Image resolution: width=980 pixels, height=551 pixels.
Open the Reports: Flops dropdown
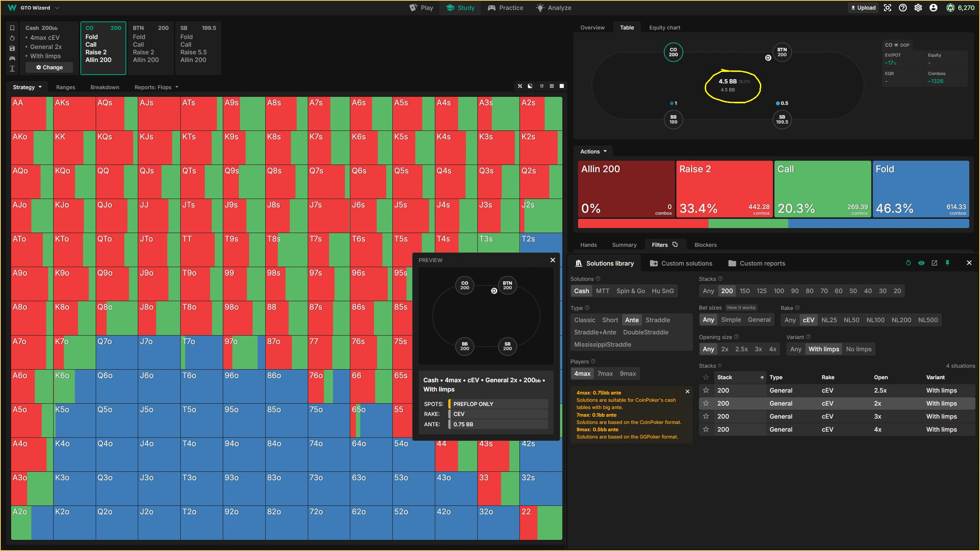point(156,87)
